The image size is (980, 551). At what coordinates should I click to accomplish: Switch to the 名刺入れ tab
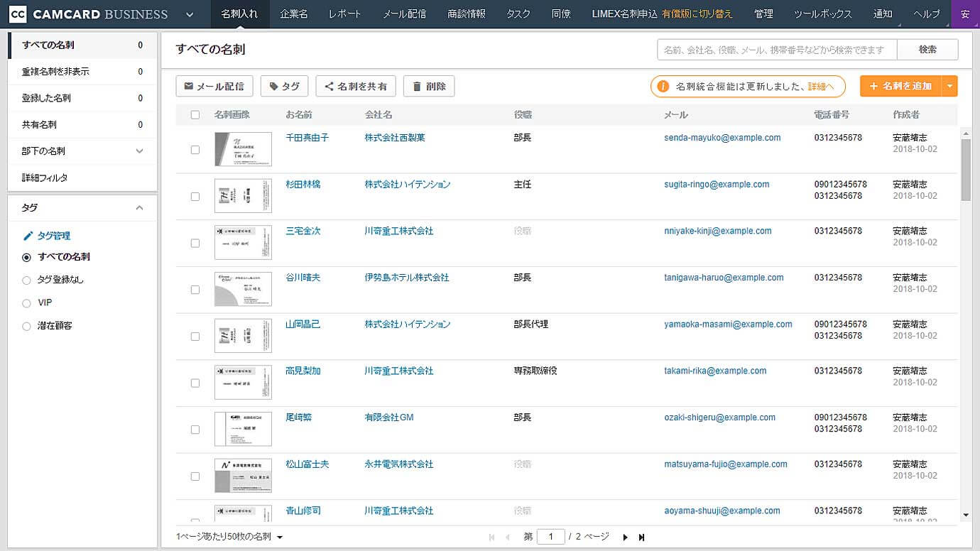pyautogui.click(x=239, y=14)
